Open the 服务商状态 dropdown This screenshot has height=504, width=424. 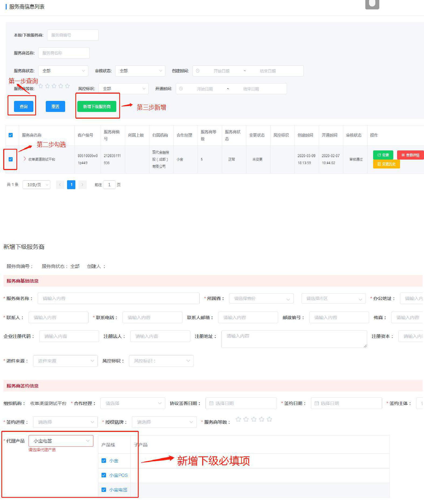(63, 71)
